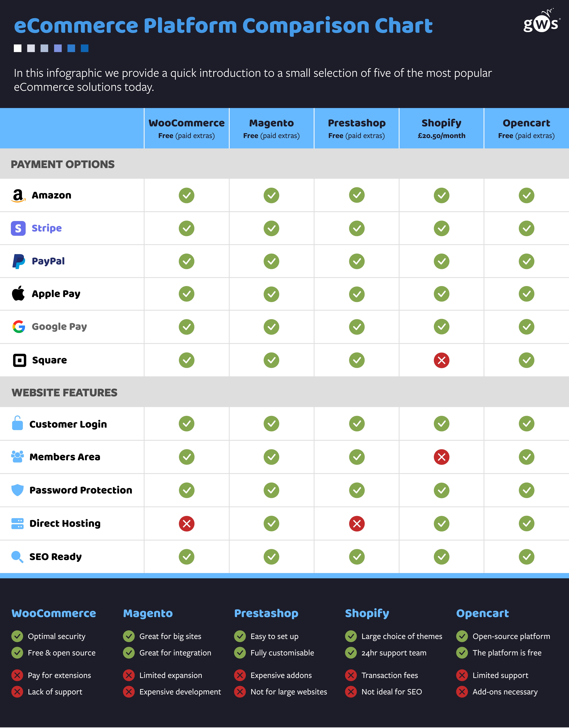Click green check for Magento Stripe

click(272, 228)
